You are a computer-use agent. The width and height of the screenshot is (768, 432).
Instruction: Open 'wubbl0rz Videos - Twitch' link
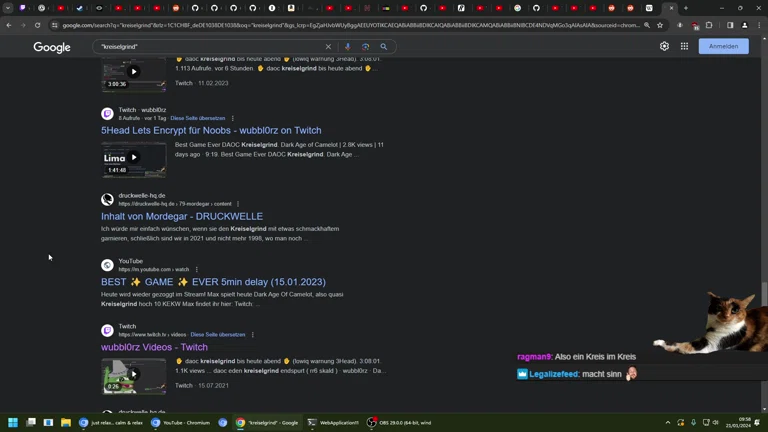154,347
